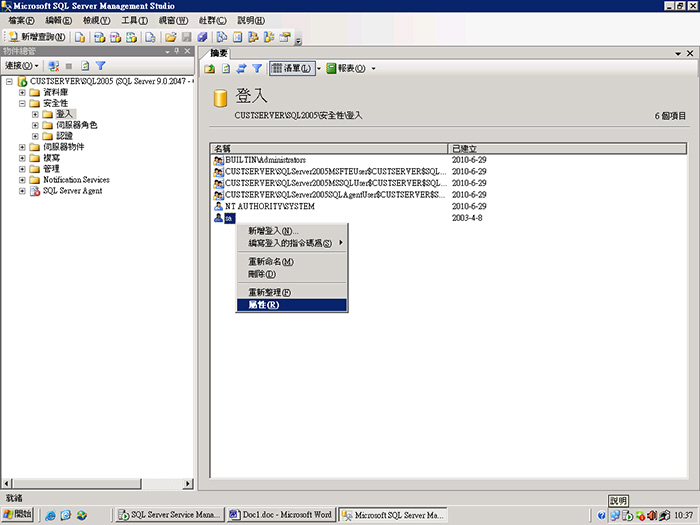Click the Up folder icon in Summary toolbar
This screenshot has width=700, height=525.
(x=210, y=68)
